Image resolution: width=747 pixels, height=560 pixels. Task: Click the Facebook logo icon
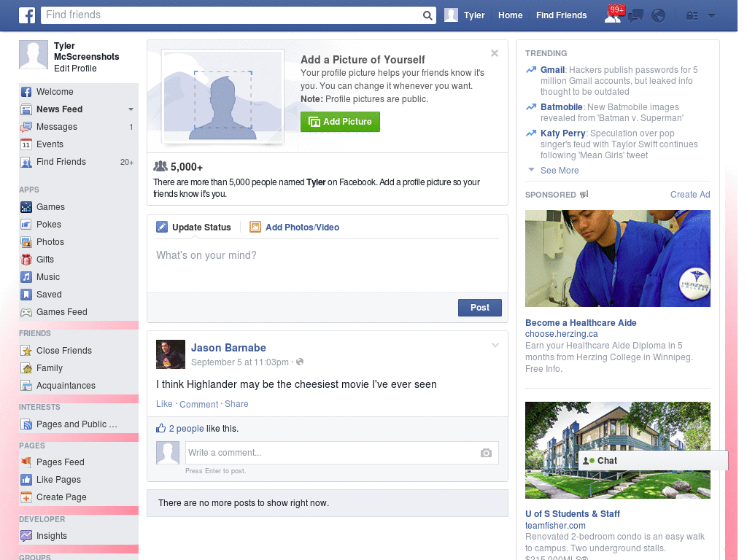[x=27, y=15]
